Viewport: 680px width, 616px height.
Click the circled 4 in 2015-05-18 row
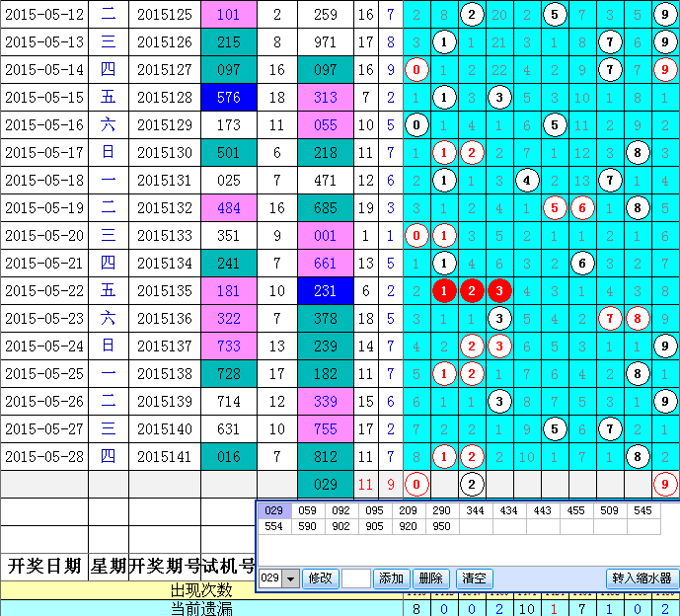coord(528,181)
